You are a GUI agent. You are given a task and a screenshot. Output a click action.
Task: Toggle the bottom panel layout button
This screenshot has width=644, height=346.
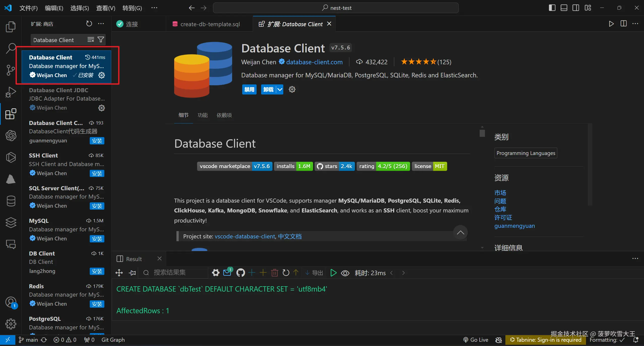[x=564, y=8]
